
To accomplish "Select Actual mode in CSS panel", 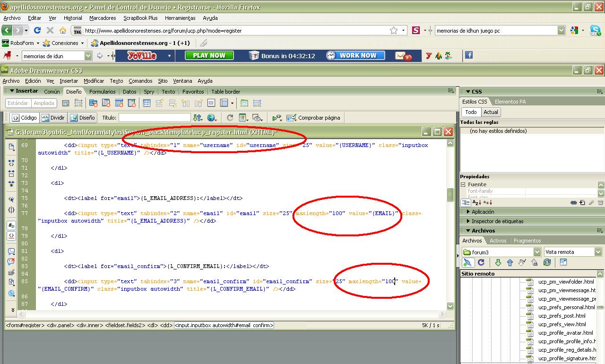I will coord(491,112).
